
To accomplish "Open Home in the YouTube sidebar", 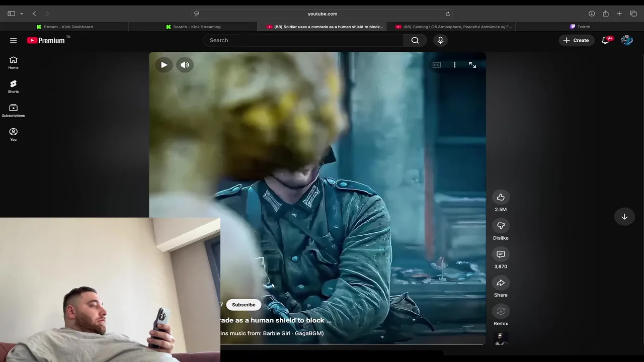I will coord(13,63).
